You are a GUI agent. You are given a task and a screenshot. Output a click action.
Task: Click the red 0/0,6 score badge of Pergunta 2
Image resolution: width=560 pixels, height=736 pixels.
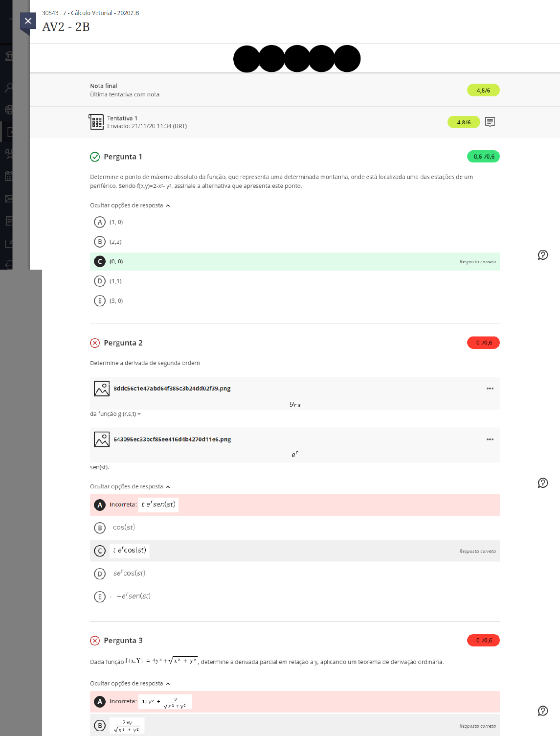[x=483, y=343]
